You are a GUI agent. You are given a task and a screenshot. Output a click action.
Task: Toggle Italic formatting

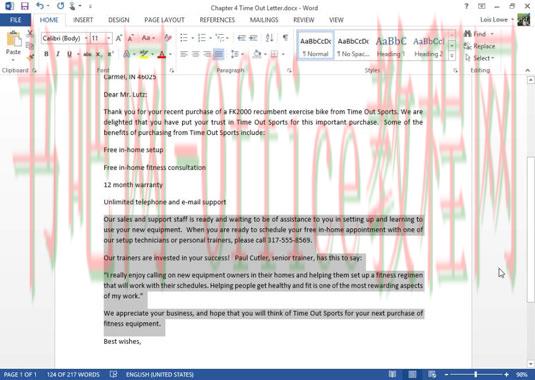point(58,54)
